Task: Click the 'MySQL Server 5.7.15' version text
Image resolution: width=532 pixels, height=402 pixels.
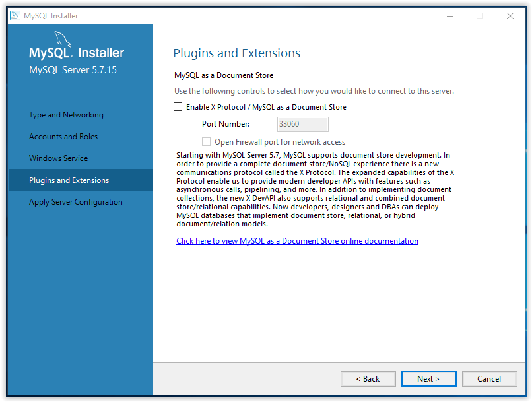Action: pos(73,70)
